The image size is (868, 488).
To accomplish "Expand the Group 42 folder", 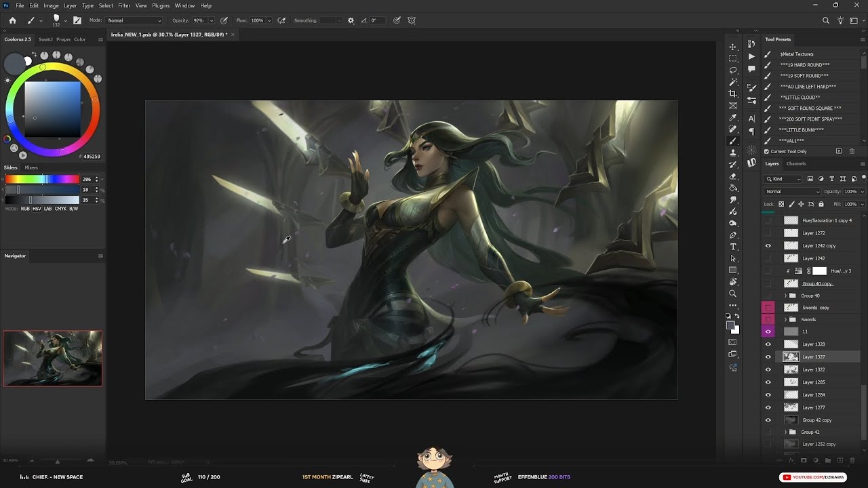I will tap(785, 432).
